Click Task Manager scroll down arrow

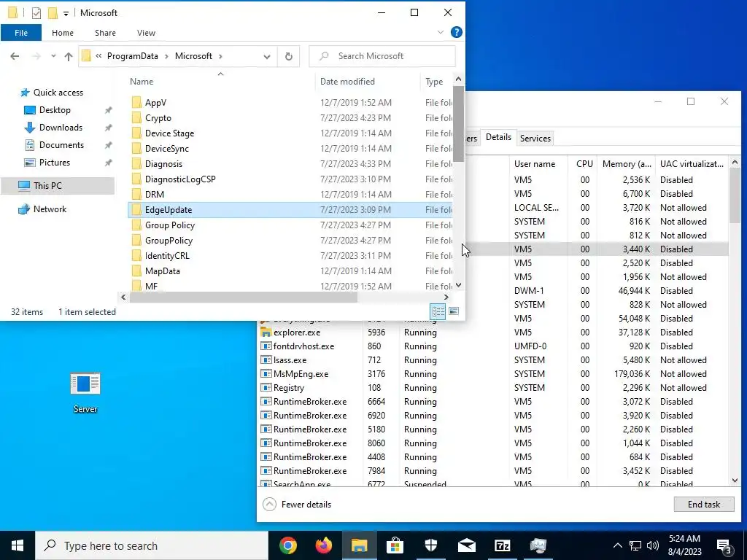(x=734, y=481)
